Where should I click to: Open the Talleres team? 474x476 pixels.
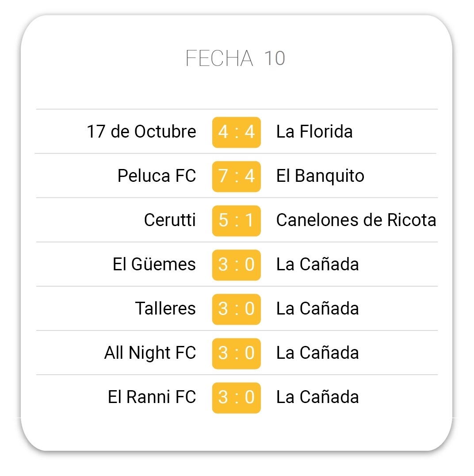(165, 309)
